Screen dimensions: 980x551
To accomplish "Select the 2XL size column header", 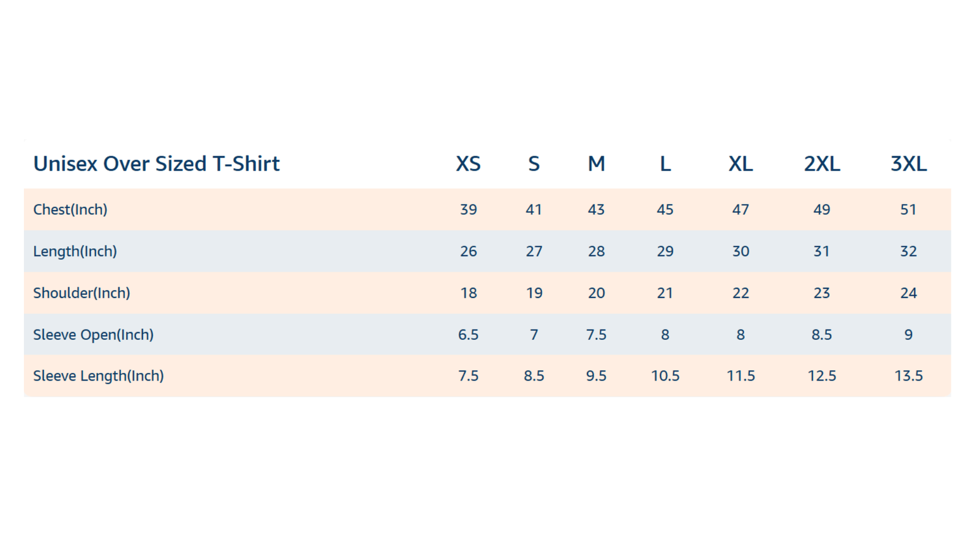I will click(822, 163).
